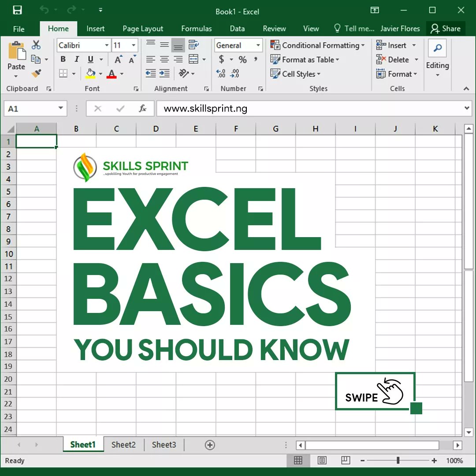Click Increase Decimal icon

point(221,74)
